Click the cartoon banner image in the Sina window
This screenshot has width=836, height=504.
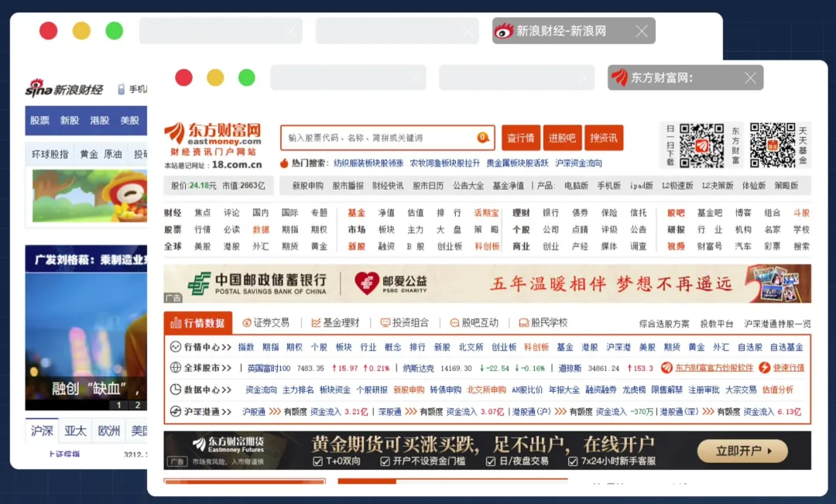tap(90, 196)
